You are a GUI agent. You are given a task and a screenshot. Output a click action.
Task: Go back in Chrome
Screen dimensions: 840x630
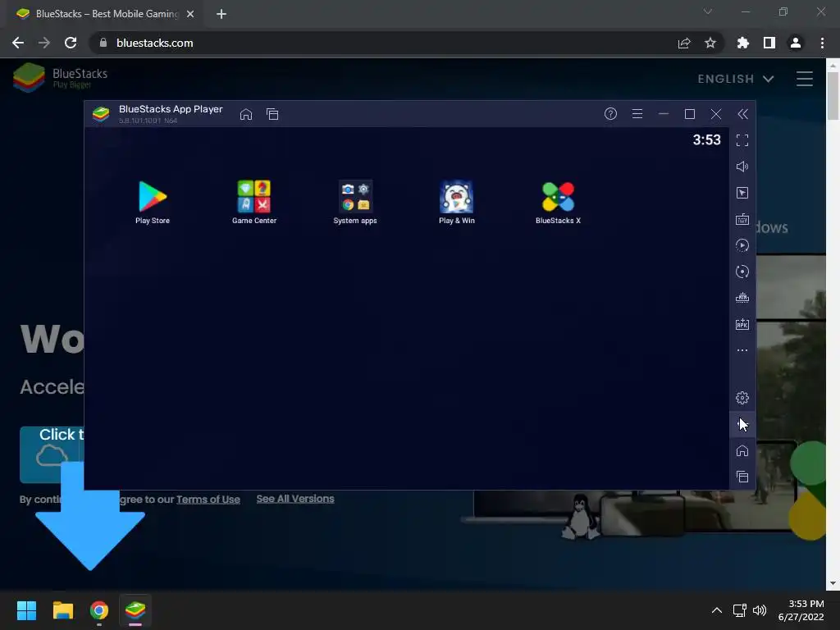pyautogui.click(x=18, y=43)
